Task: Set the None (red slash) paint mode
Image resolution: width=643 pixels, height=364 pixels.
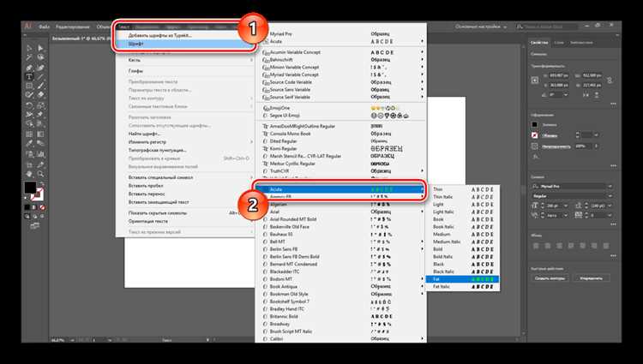Action: pyautogui.click(x=42, y=207)
